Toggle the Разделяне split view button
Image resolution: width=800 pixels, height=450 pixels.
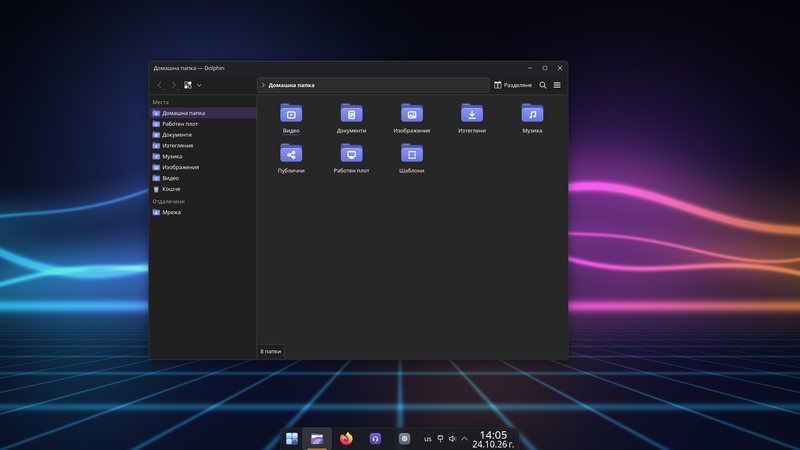click(513, 85)
